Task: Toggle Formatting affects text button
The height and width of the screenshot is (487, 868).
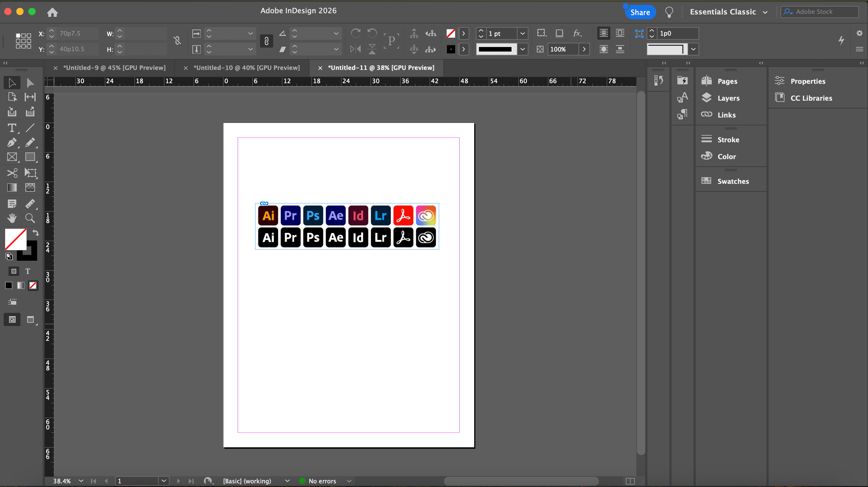Action: click(28, 271)
